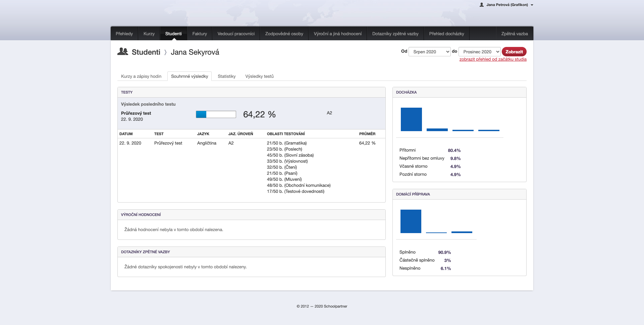644x325 pixels.
Task: Click the 45/50 b. (Slovní zásoba) score line
Action: pyautogui.click(x=290, y=155)
